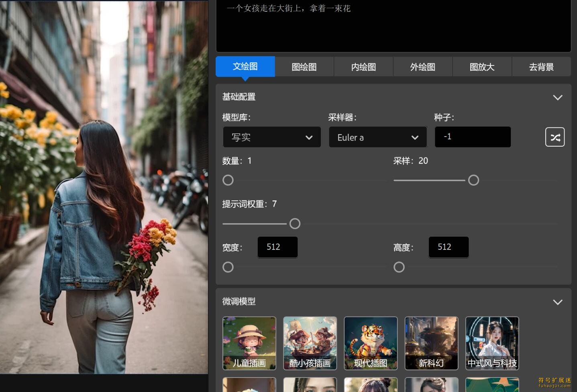Click the 数量 slider handle
Viewport: 577px width, 392px height.
pyautogui.click(x=228, y=180)
